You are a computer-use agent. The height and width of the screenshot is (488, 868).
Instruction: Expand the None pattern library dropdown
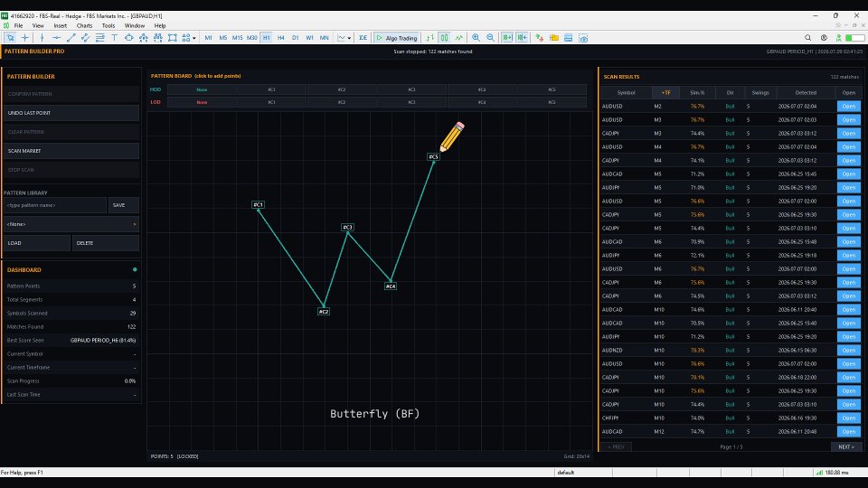pos(71,224)
